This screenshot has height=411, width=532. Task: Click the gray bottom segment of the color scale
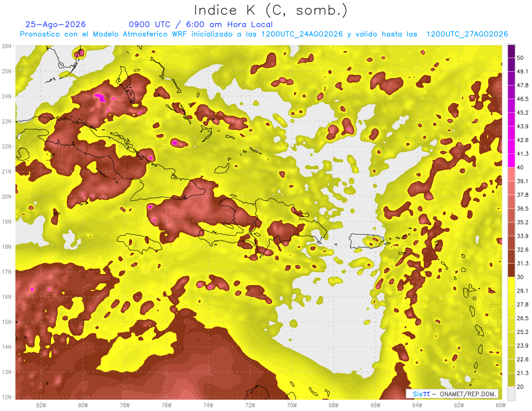511,393
